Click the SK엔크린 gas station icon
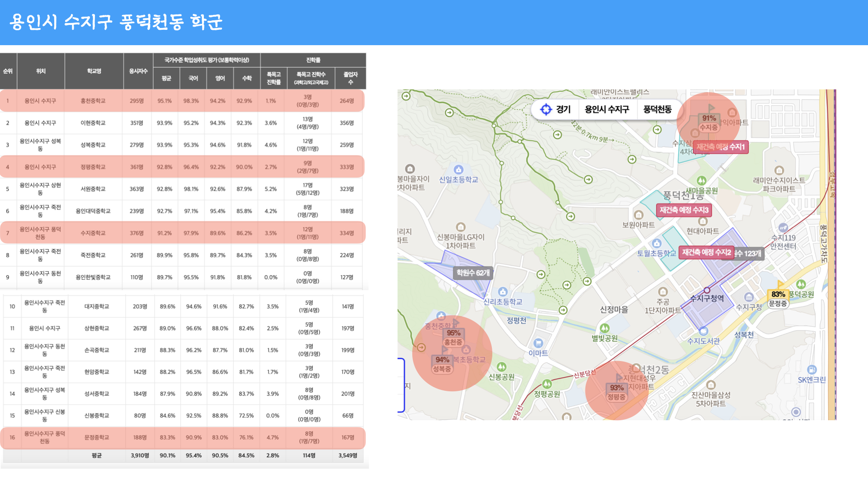Screen dimensions: 868x488 [811, 370]
